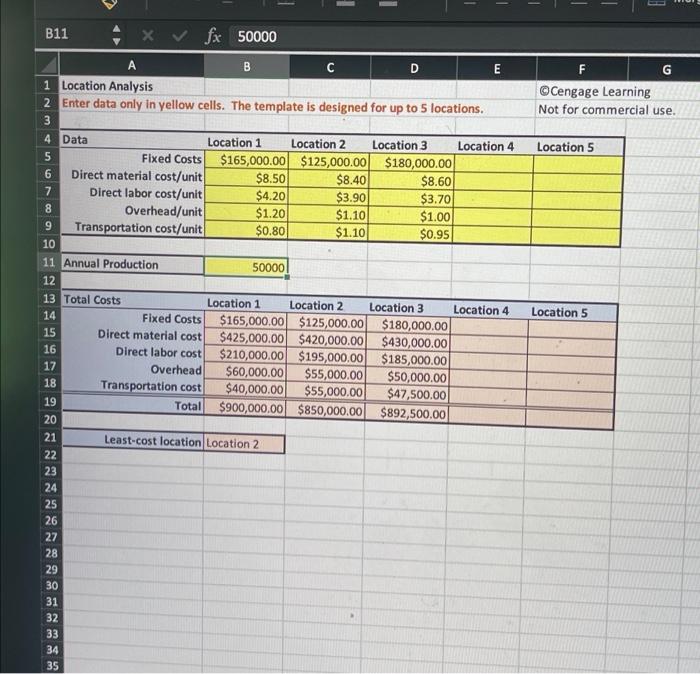Select column G header
The width and height of the screenshot is (700, 674).
[666, 70]
